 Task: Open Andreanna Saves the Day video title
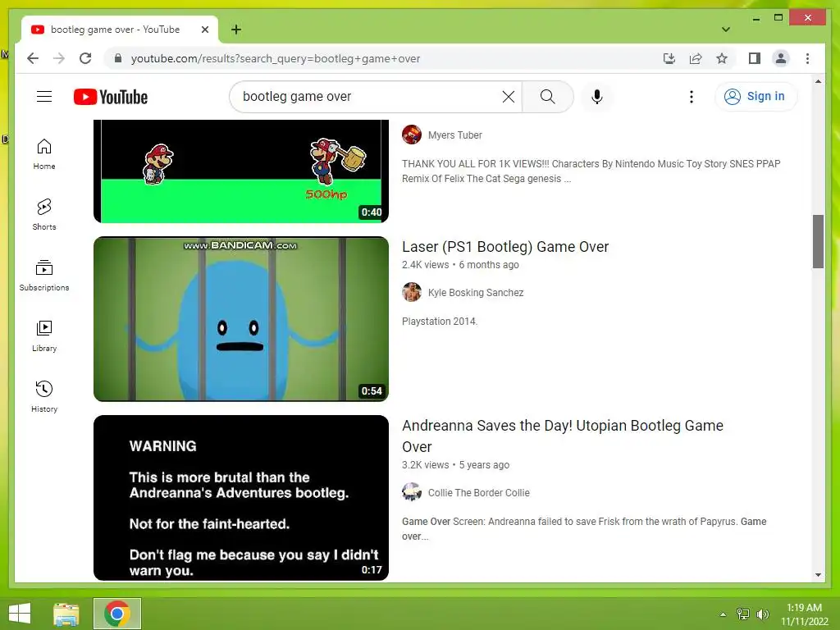pyautogui.click(x=563, y=436)
